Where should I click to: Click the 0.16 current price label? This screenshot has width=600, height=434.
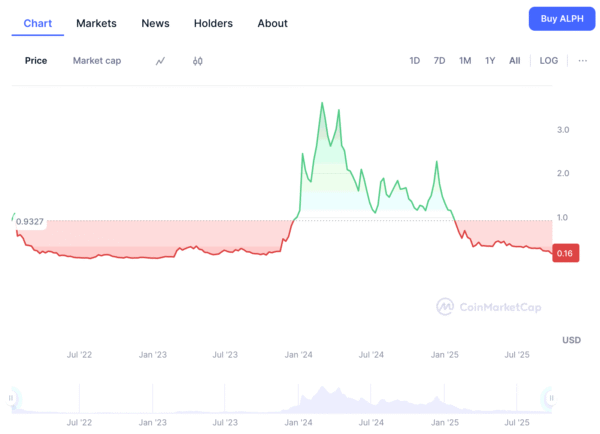point(566,253)
